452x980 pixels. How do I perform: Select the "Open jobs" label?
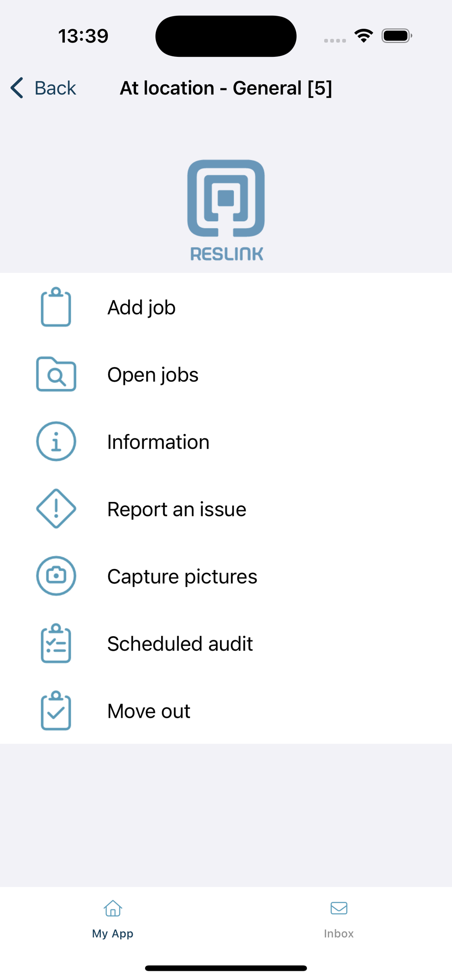pyautogui.click(x=153, y=375)
